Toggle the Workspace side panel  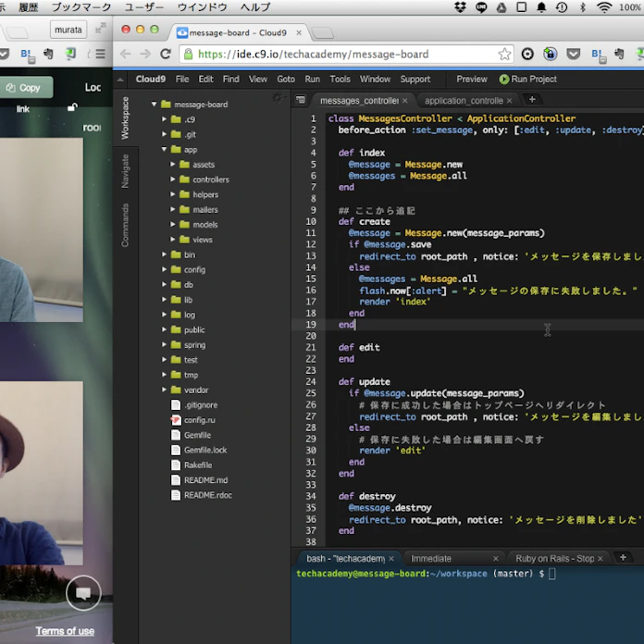[x=125, y=117]
